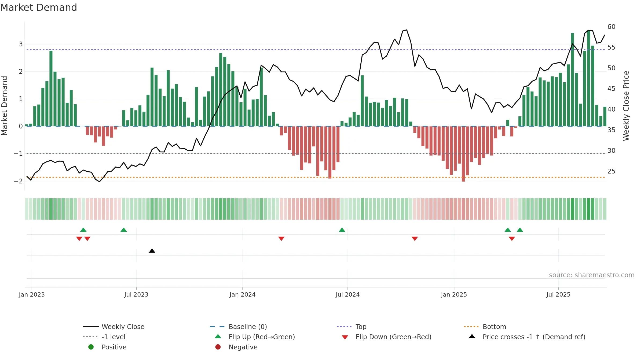Click the Jan 2025 x-axis label
The height and width of the screenshot is (362, 644).
click(454, 294)
